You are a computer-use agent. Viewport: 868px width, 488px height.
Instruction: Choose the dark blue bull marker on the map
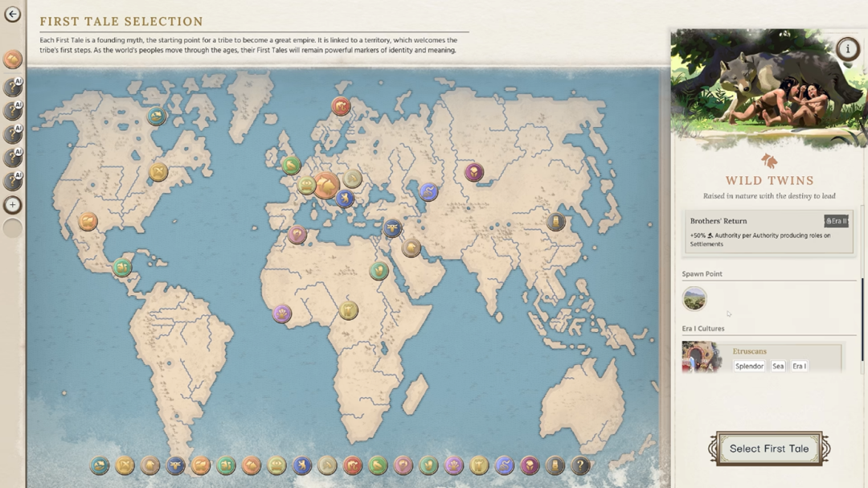click(392, 227)
